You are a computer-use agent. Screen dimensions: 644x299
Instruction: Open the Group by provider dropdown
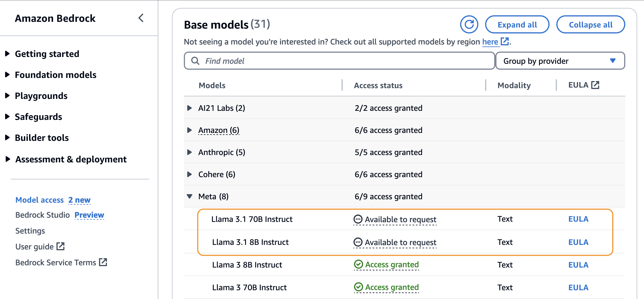(560, 61)
